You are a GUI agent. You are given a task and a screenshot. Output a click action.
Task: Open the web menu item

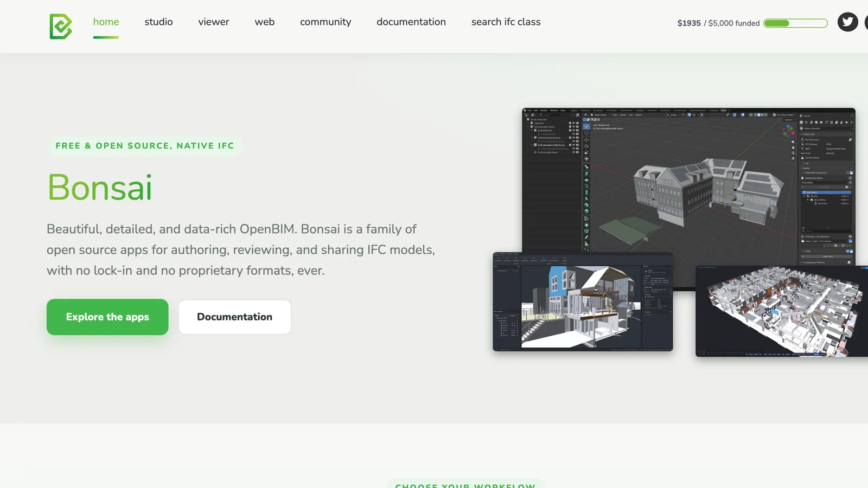tap(265, 22)
